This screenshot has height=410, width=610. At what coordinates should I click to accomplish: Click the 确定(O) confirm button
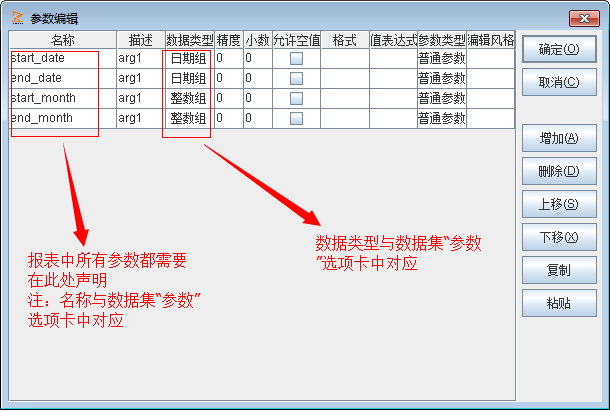pos(559,49)
